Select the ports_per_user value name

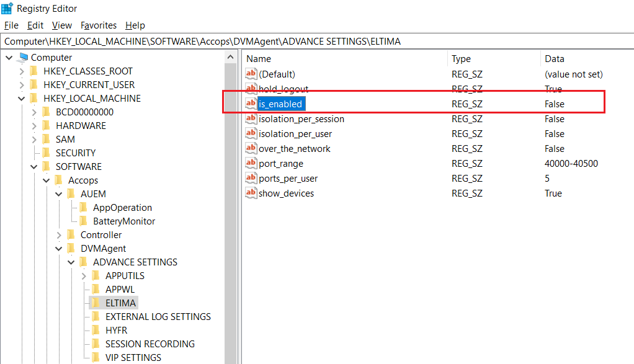[288, 179]
